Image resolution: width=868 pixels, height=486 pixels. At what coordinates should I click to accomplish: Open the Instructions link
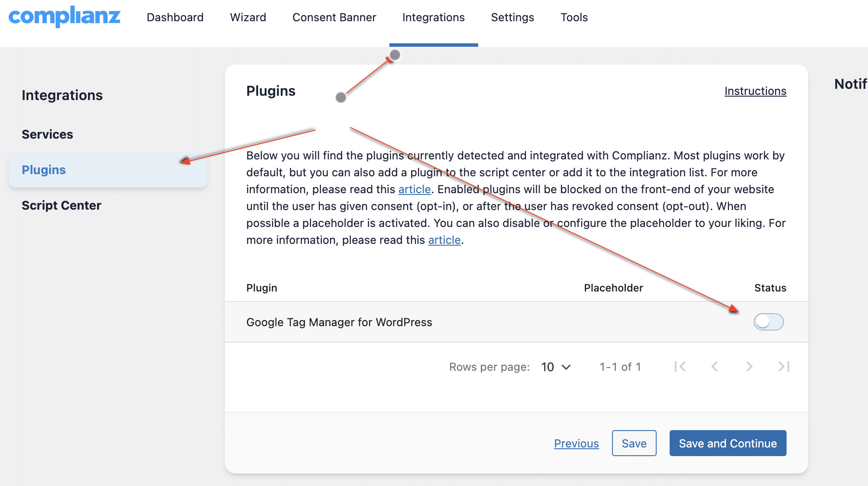[755, 91]
